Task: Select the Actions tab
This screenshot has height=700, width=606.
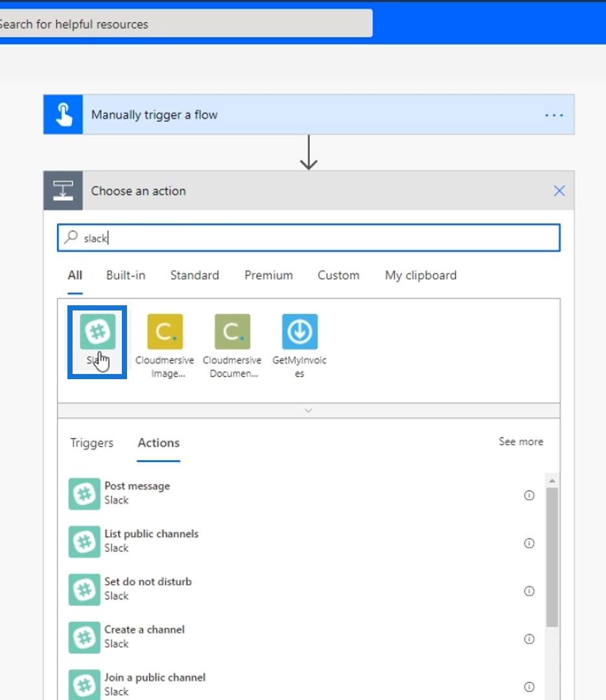Action: coord(159,443)
